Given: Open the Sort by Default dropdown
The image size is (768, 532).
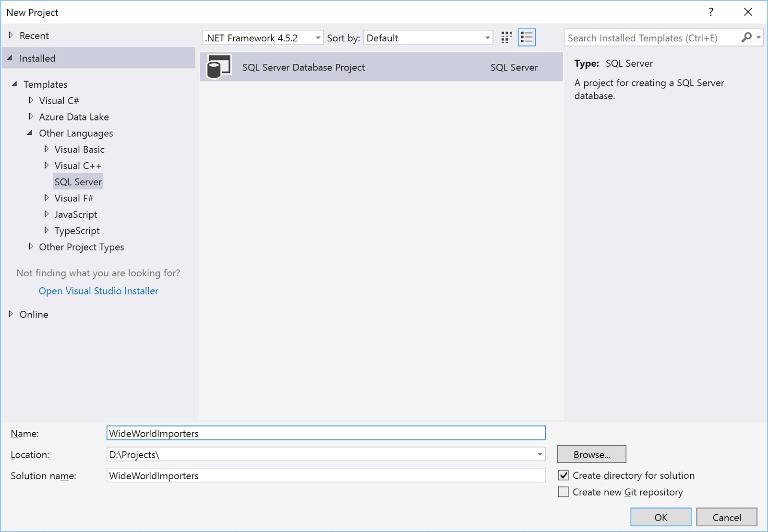Looking at the screenshot, I should pyautogui.click(x=428, y=38).
